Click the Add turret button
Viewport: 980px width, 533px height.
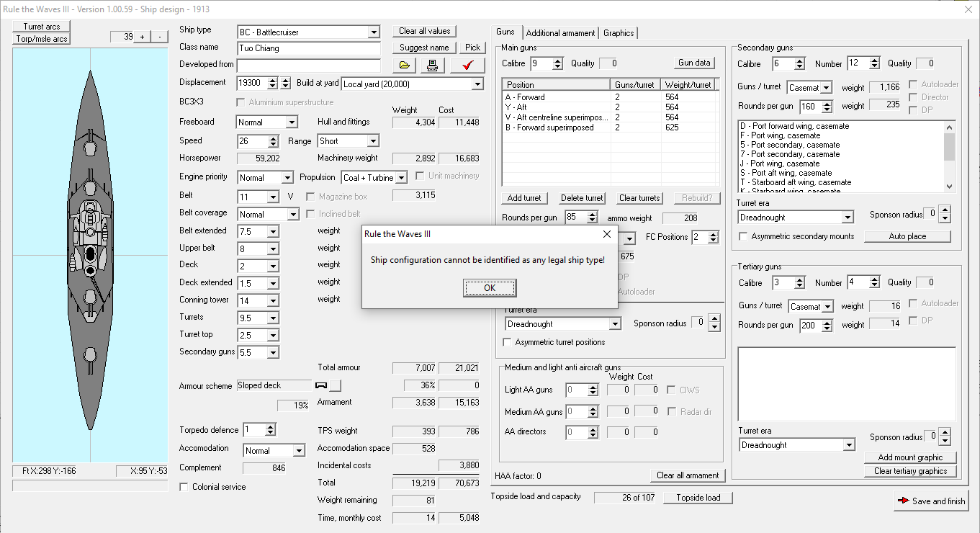(524, 198)
